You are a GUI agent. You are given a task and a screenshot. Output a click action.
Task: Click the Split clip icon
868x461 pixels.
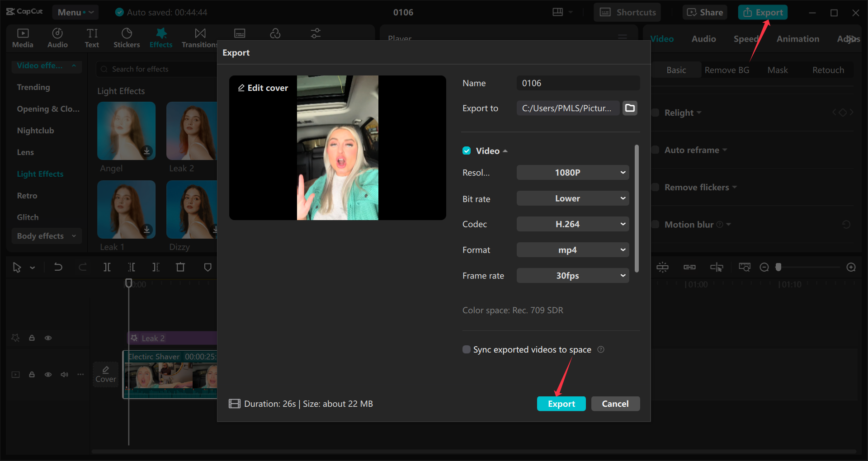point(107,267)
